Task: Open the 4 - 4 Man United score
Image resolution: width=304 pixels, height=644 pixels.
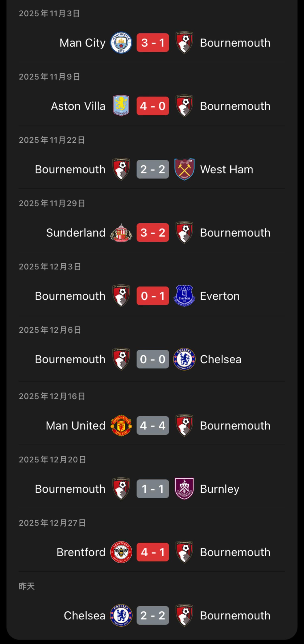Action: 153,425
